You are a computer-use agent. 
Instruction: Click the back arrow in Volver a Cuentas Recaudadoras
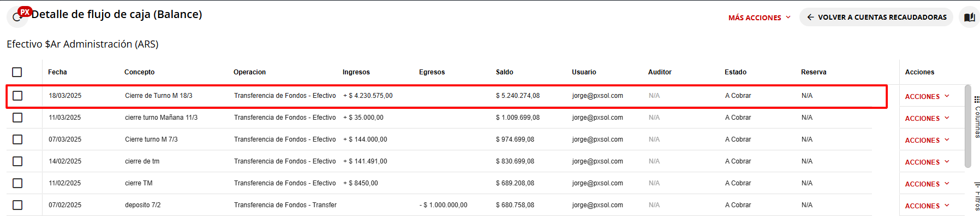[811, 17]
